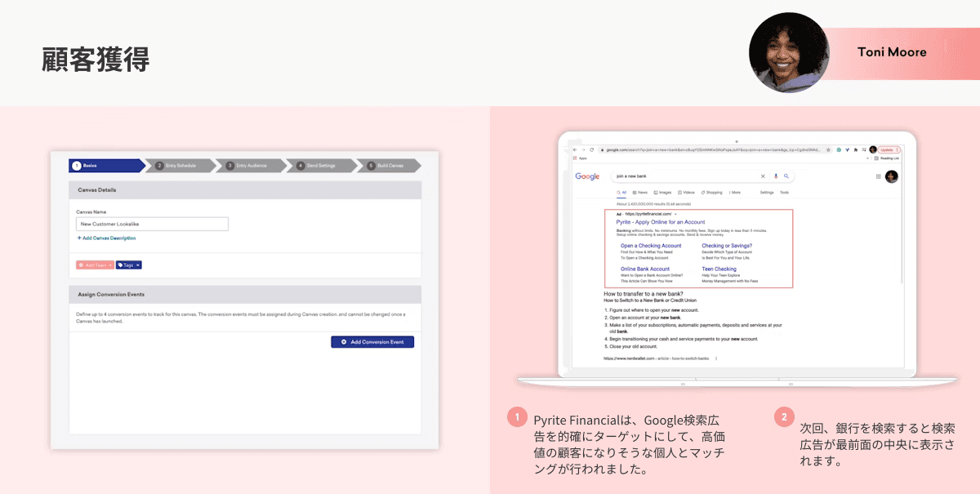Switch to the Images results tab
The height and width of the screenshot is (494, 980).
click(663, 193)
